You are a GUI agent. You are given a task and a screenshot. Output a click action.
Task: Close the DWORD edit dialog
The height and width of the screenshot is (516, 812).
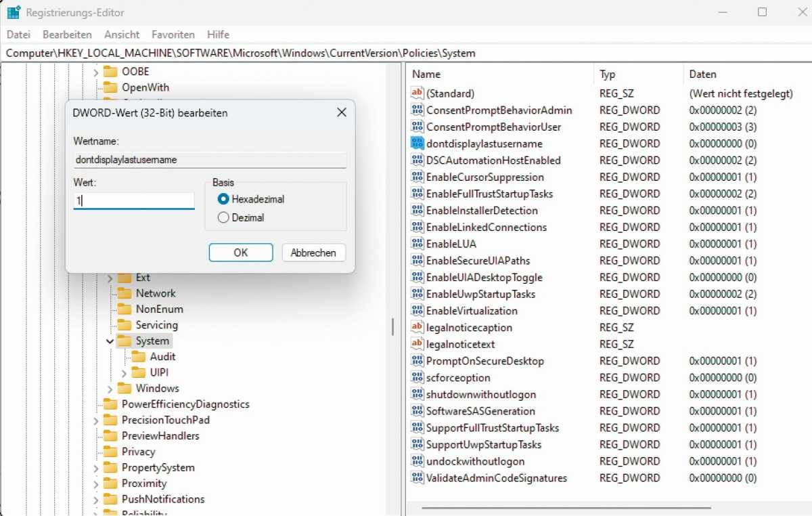[x=342, y=113]
